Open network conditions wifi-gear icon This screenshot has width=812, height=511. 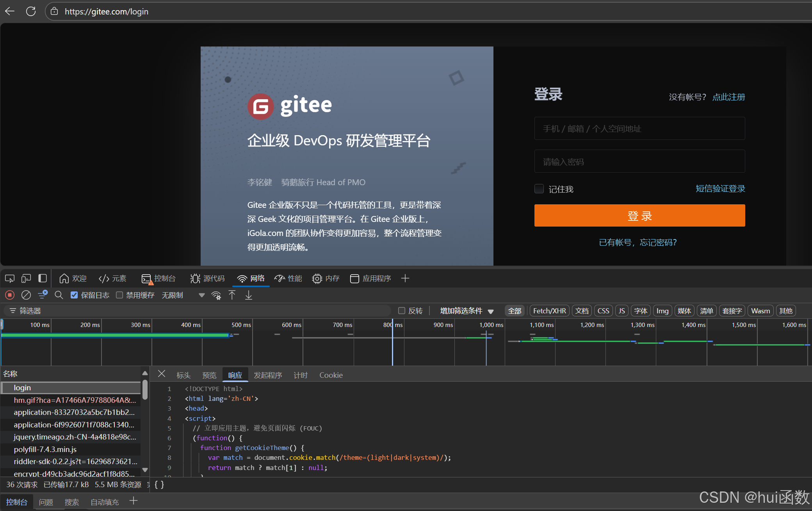coord(216,295)
